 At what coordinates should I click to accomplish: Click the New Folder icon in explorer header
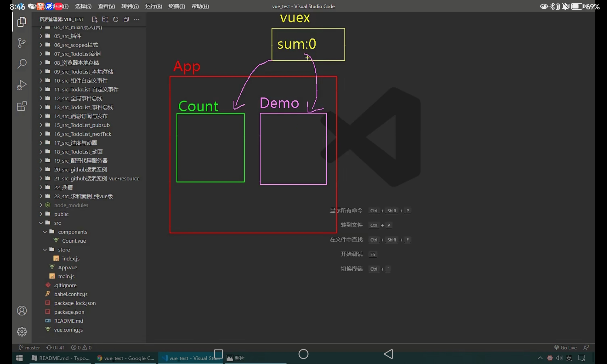click(x=105, y=19)
